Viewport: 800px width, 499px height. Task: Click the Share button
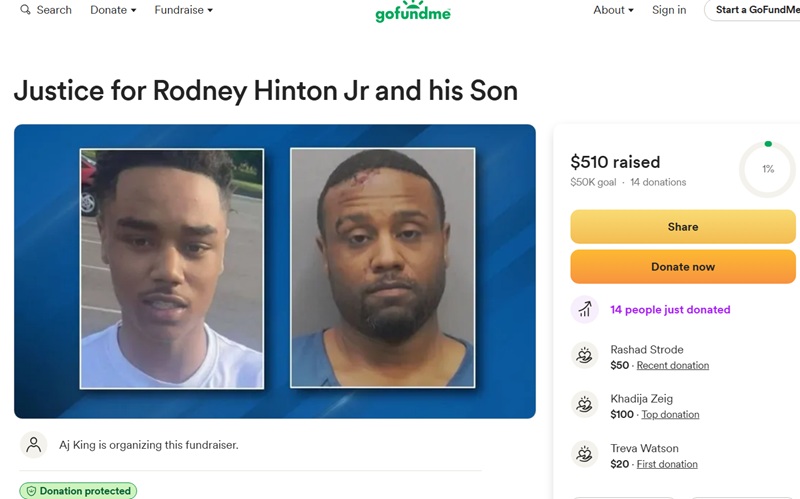(x=683, y=227)
